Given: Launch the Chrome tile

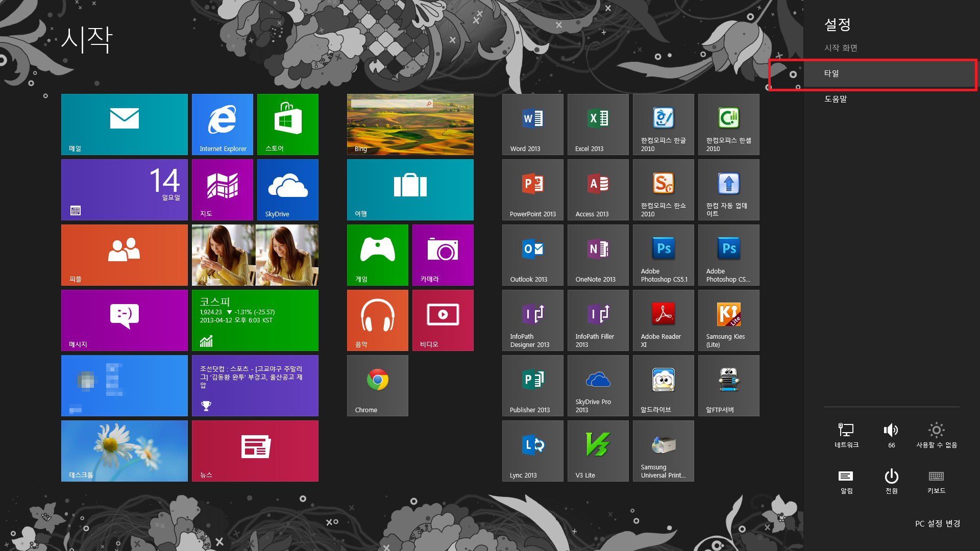Looking at the screenshot, I should pos(378,386).
